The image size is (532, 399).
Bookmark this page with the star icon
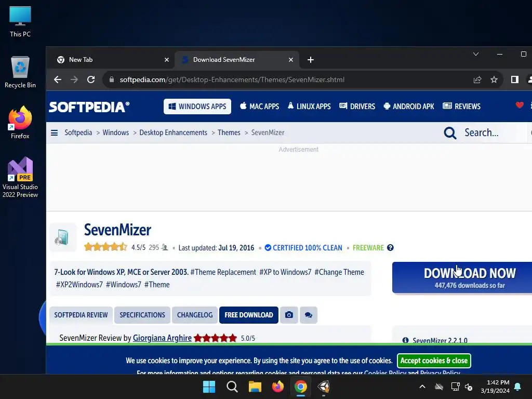(x=494, y=79)
